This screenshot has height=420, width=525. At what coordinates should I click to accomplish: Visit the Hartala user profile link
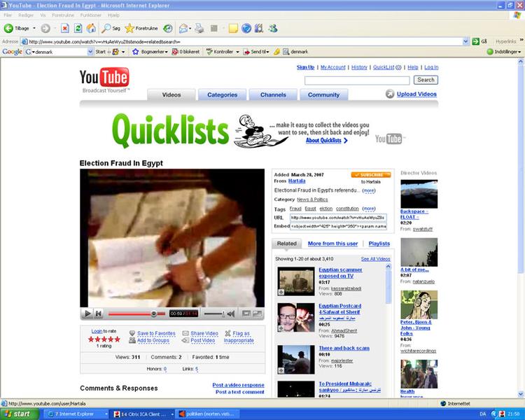click(297, 181)
